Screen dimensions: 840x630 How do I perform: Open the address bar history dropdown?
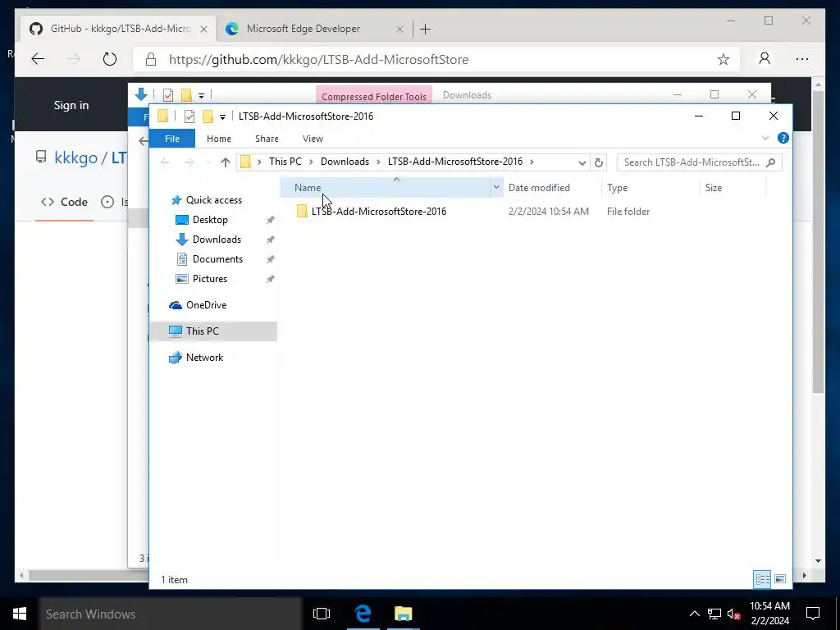(582, 162)
